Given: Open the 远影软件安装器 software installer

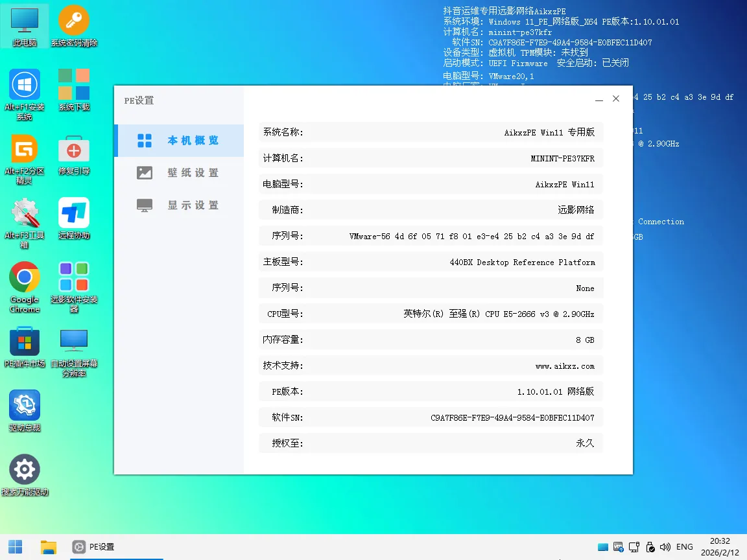Looking at the screenshot, I should point(74,281).
